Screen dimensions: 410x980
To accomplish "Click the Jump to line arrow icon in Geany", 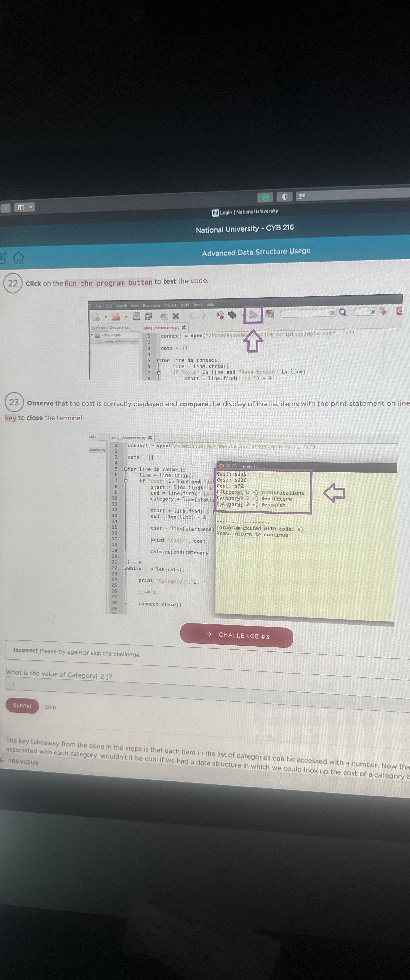I will click(383, 311).
